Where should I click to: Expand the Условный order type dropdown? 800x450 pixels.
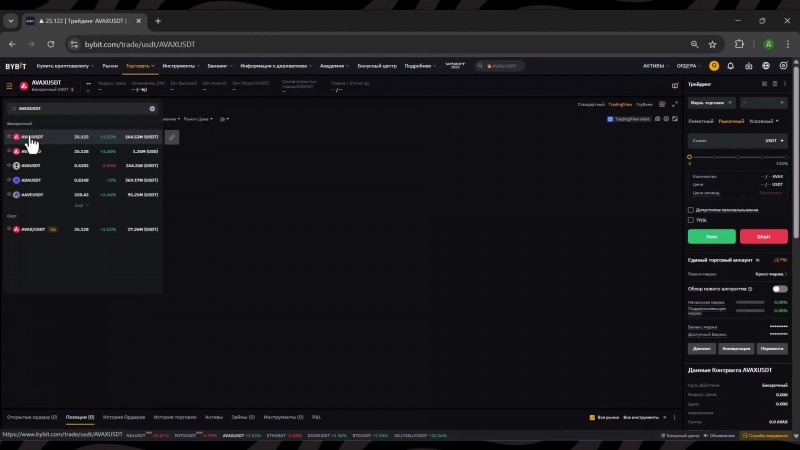(764, 121)
